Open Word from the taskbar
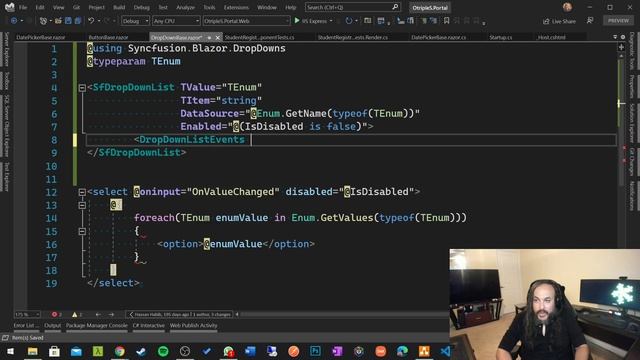This screenshot has height=360, width=640. 250,351
